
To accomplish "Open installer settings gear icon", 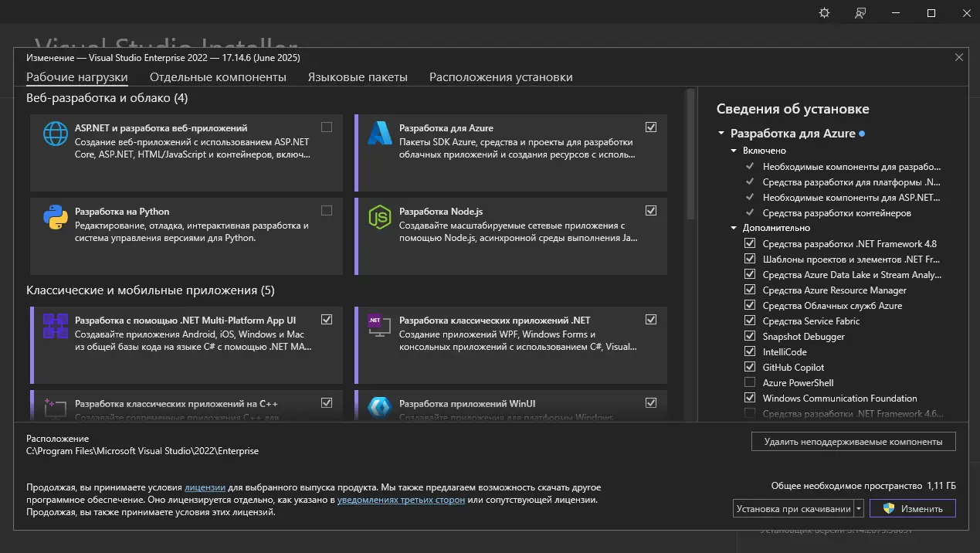I will 824,13.
